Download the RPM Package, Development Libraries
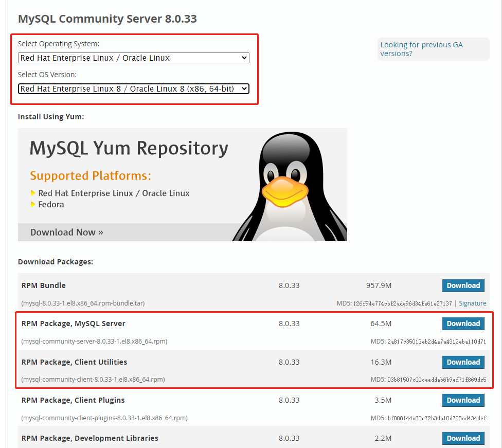The image size is (502, 448). 463,438
